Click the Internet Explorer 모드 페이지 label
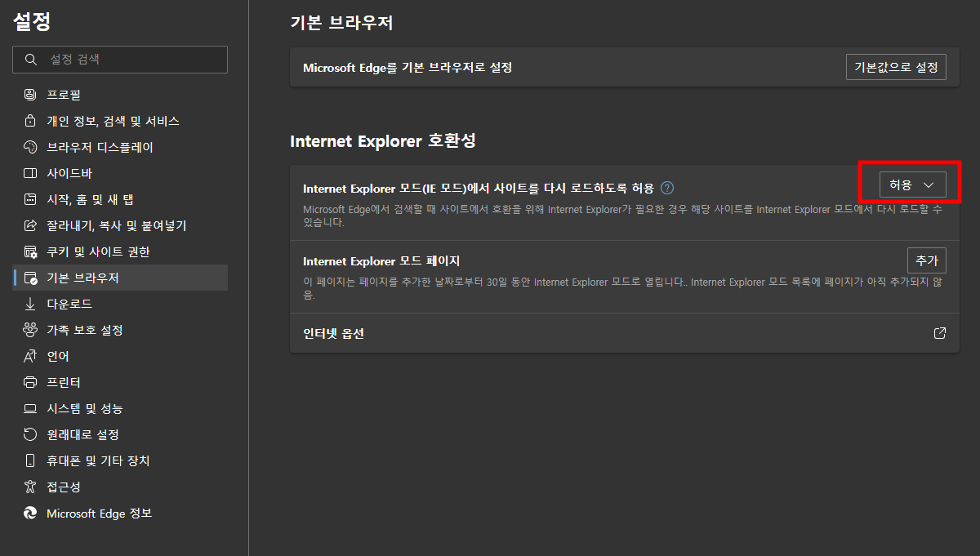 [x=381, y=261]
